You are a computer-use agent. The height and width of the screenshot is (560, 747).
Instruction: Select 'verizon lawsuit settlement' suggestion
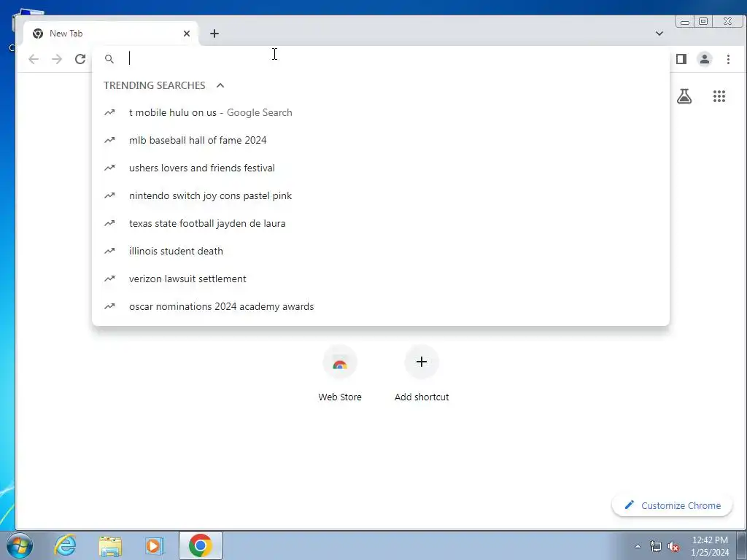point(381,279)
